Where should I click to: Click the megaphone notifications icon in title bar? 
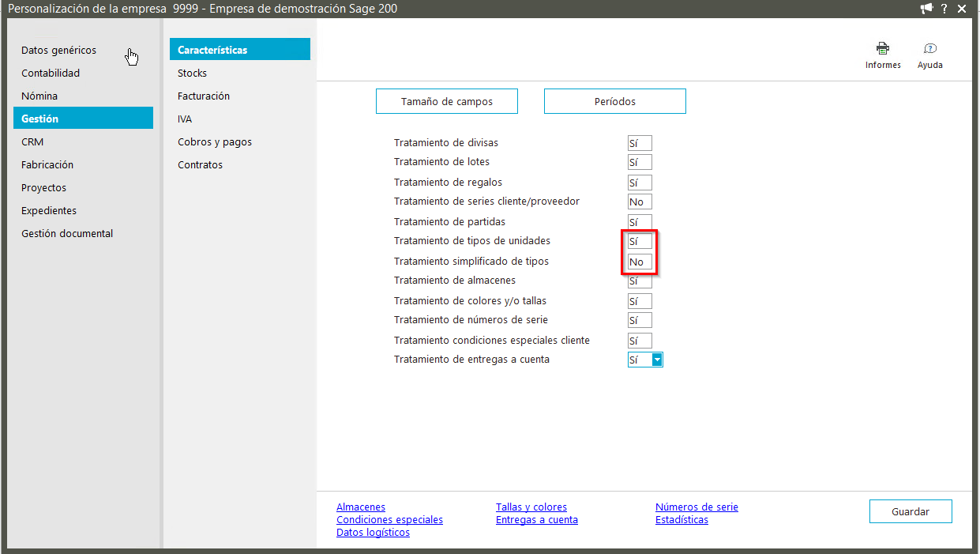click(926, 9)
